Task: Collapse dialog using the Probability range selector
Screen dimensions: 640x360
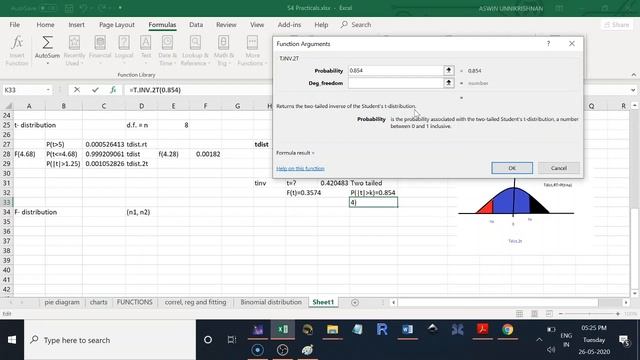Action: click(449, 70)
